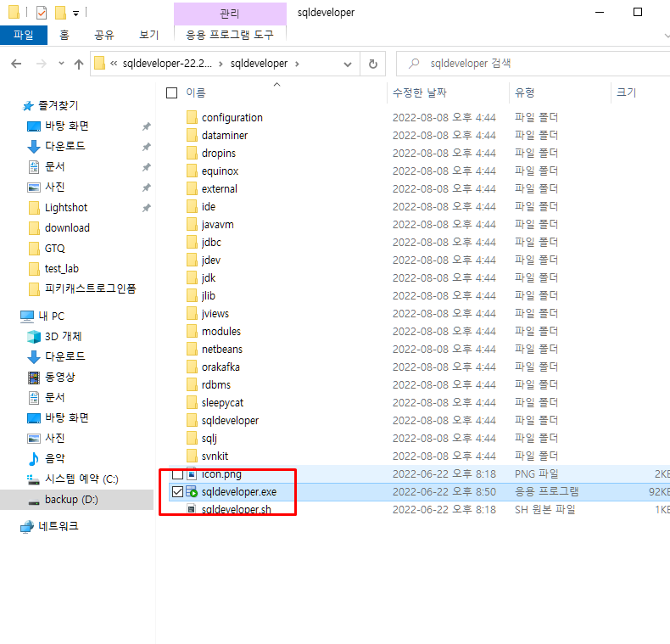Select the configuration folder icon
Screen dimensions: 670x644
[x=192, y=117]
